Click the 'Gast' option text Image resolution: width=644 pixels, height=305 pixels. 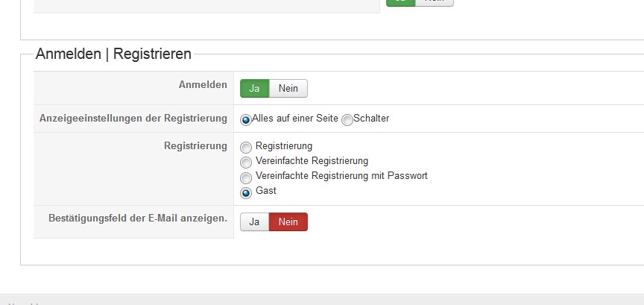(266, 191)
